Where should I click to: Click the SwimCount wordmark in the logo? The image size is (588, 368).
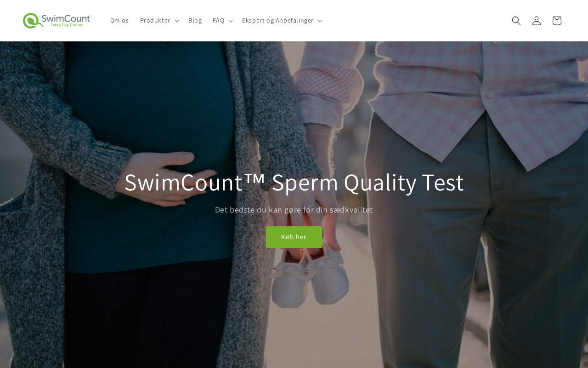tap(66, 18)
